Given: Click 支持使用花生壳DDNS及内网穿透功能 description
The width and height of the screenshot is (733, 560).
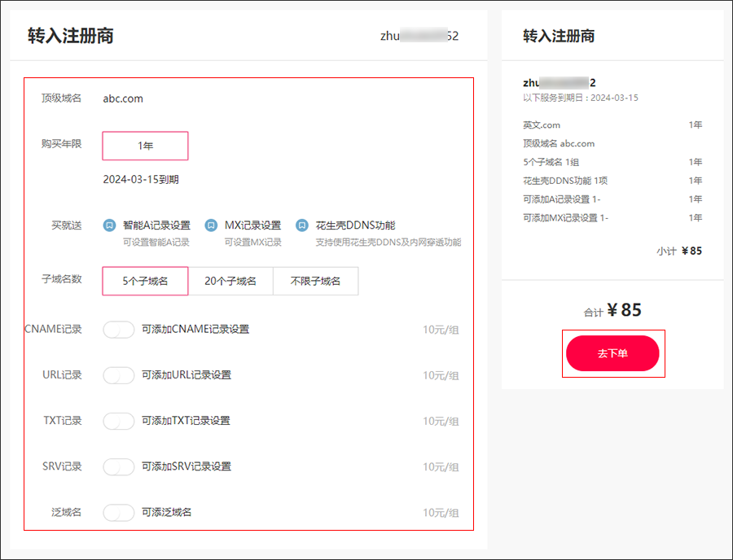Looking at the screenshot, I should [388, 243].
